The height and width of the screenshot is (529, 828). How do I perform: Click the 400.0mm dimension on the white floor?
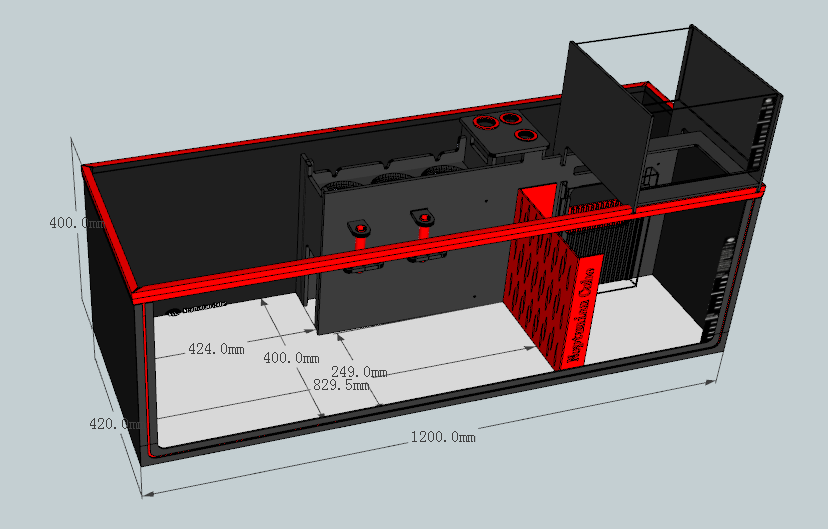290,358
